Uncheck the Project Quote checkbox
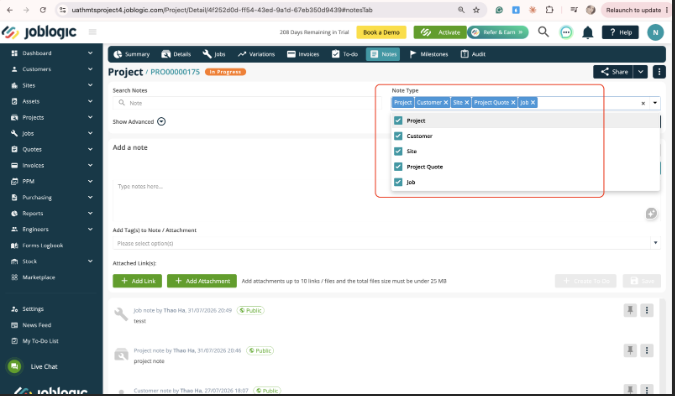The image size is (675, 396). pos(398,167)
